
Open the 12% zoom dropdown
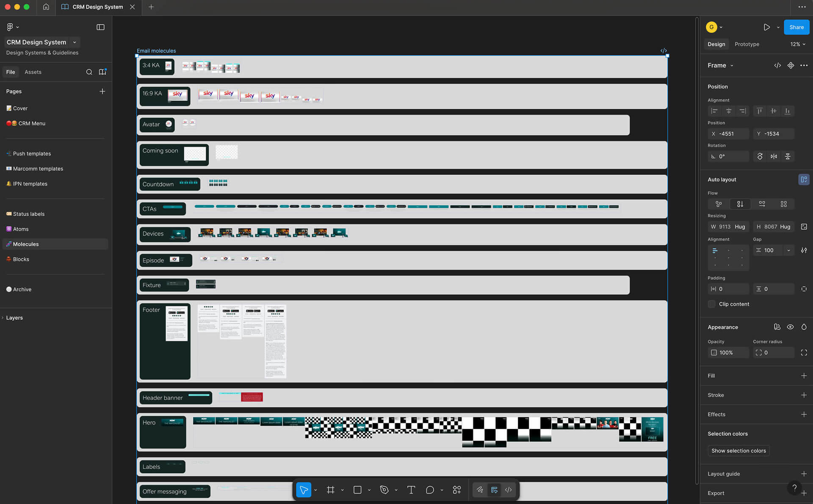798,44
